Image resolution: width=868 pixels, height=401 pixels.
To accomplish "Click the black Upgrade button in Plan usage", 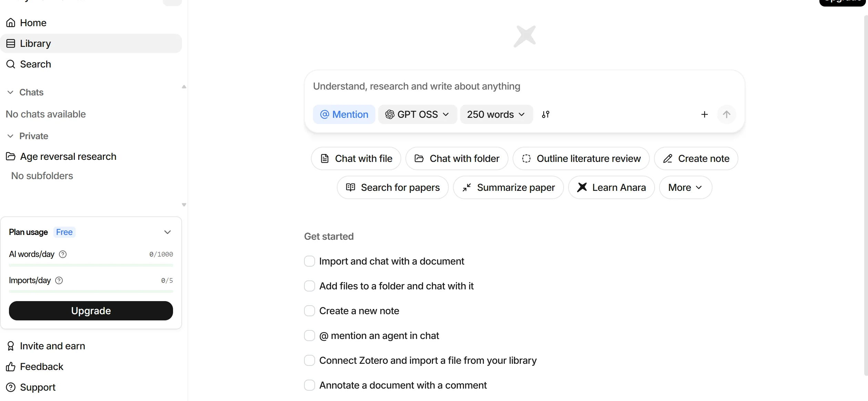I will [91, 311].
